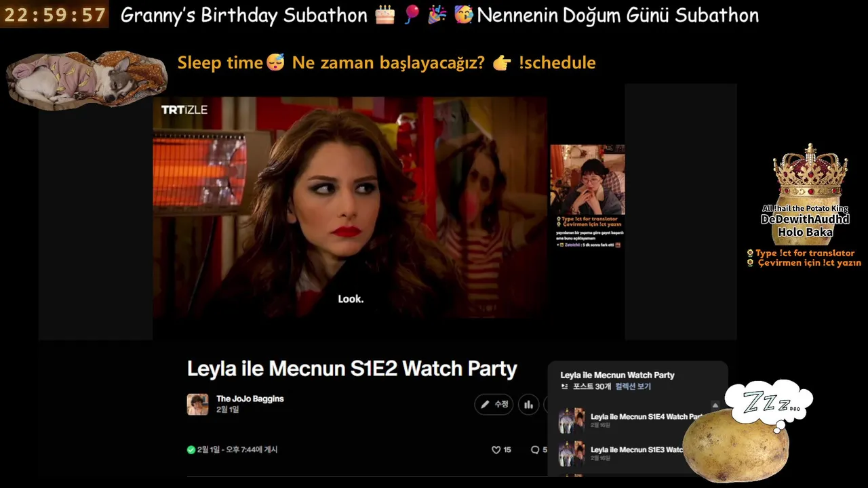868x488 pixels.
Task: Click the Leyla ile Mecnun S1E2 Watch Party title
Action: (352, 369)
